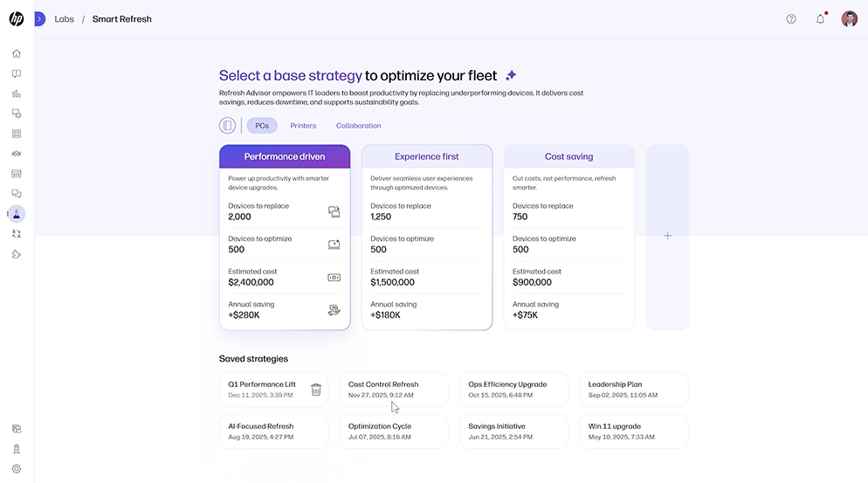Click the HP logo
Screen dimensions: 868x483
tap(17, 18)
